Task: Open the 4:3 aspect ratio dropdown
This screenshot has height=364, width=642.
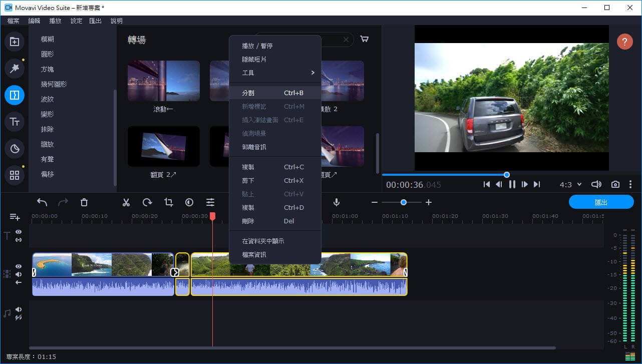Action: [x=570, y=184]
